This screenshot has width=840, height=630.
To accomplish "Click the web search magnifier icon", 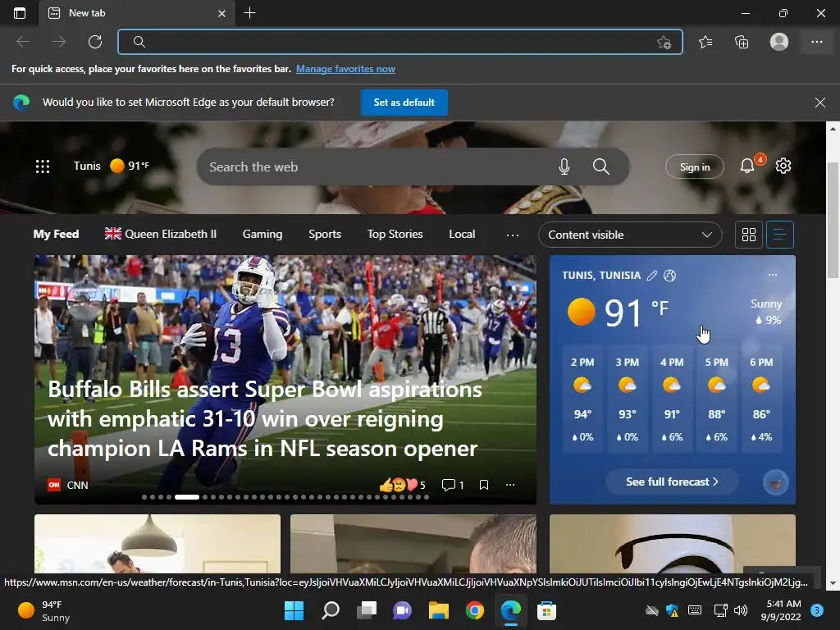I will pos(601,167).
